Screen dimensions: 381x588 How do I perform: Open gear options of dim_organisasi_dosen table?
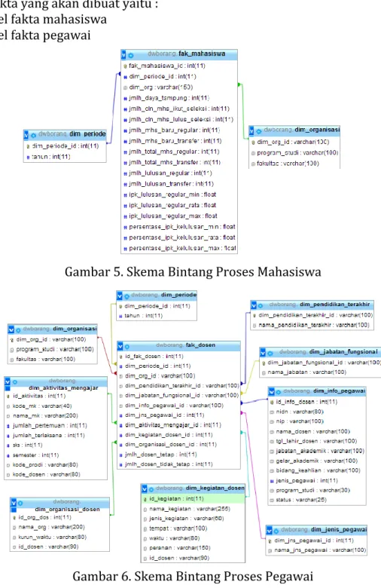click(x=20, y=503)
